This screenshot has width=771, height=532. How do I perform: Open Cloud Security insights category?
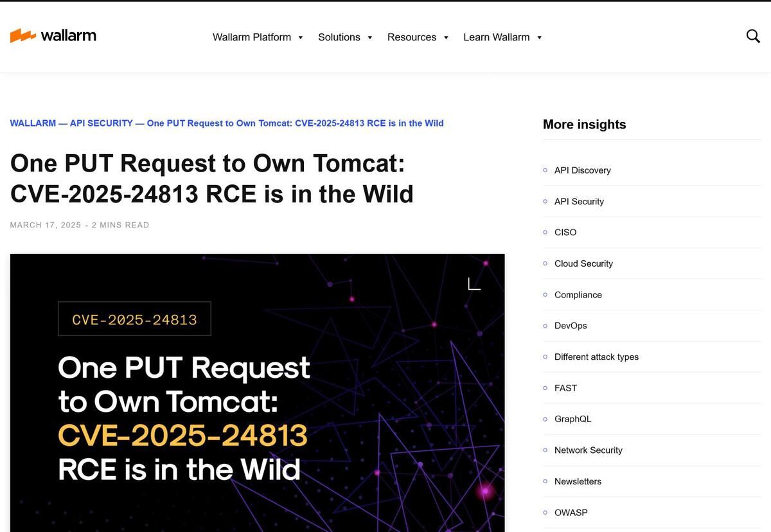583,263
